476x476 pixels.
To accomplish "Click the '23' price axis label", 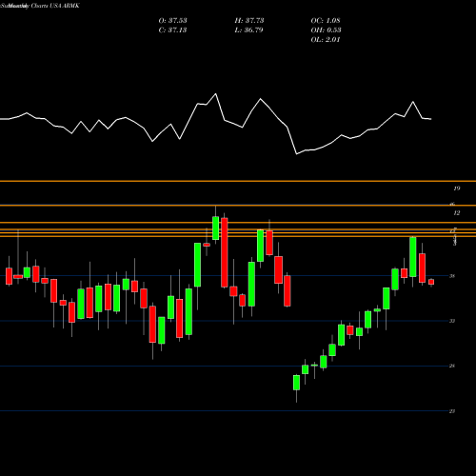I will [452, 411].
